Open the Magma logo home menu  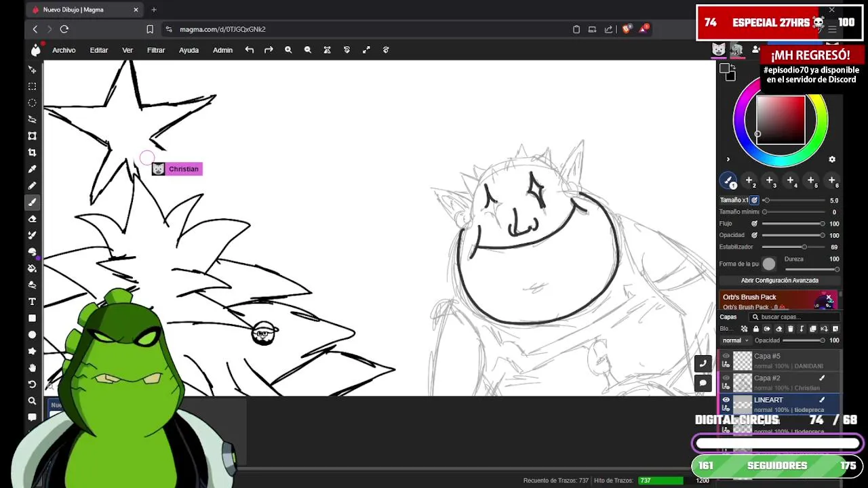35,49
